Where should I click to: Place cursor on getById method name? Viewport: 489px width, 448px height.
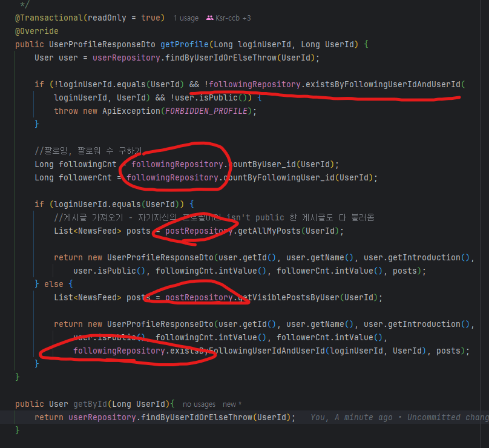90,404
